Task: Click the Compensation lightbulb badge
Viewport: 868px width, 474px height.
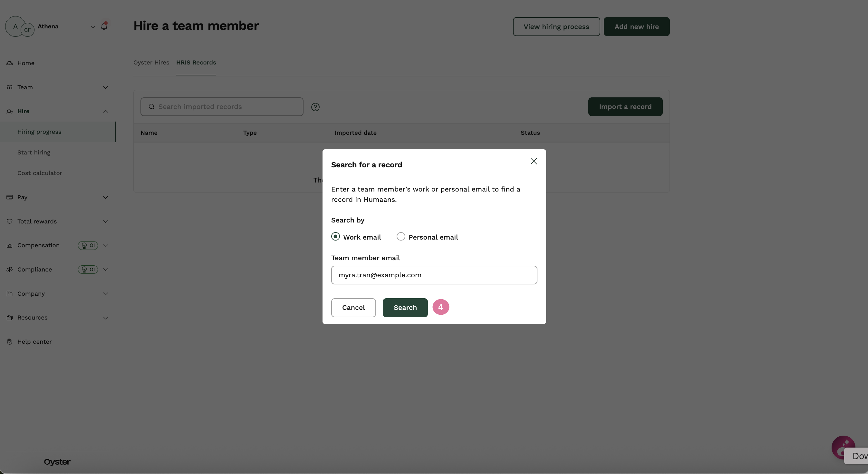Action: point(88,245)
